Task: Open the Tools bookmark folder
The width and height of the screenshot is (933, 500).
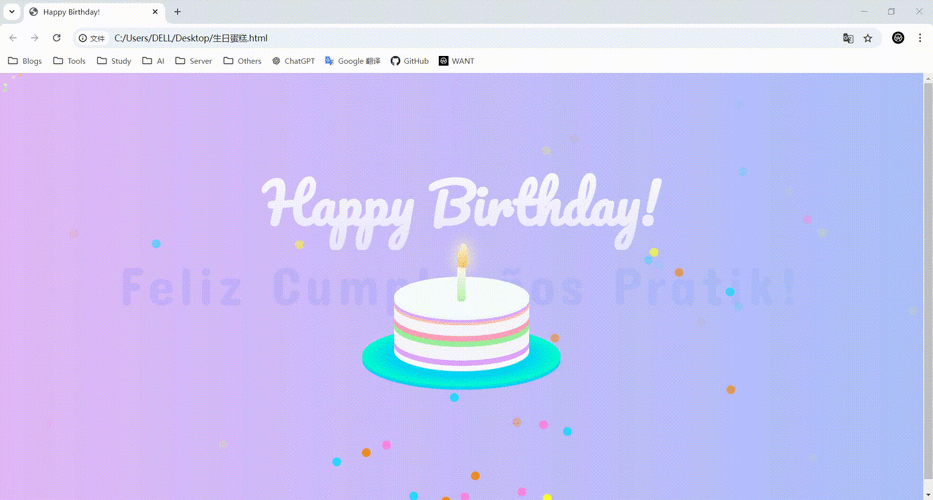Action: click(x=70, y=61)
